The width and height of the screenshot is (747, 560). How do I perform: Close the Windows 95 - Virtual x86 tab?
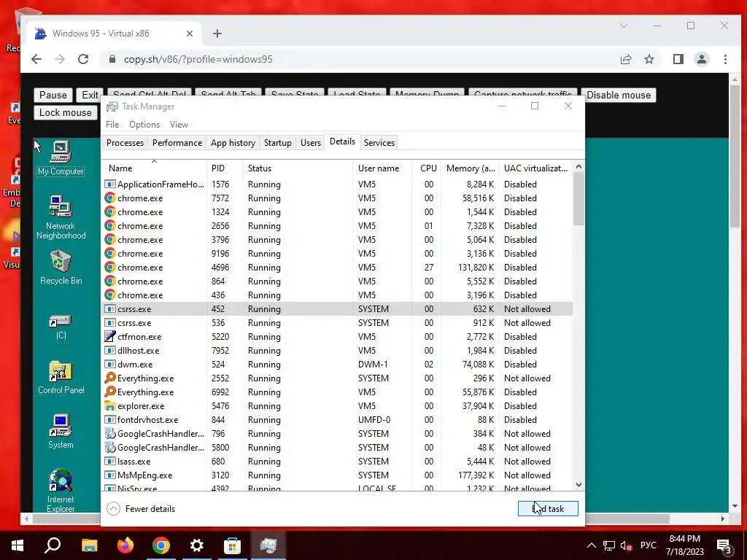[190, 34]
